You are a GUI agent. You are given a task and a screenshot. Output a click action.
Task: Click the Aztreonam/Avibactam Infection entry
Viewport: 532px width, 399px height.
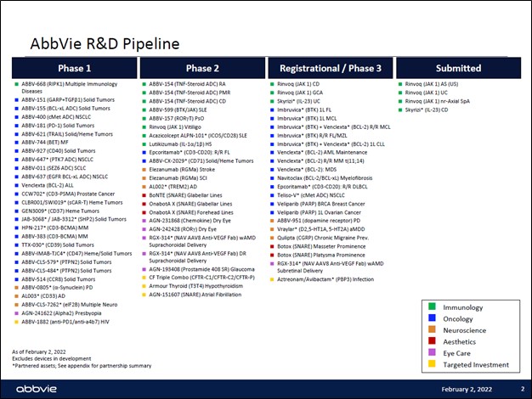tap(325, 278)
